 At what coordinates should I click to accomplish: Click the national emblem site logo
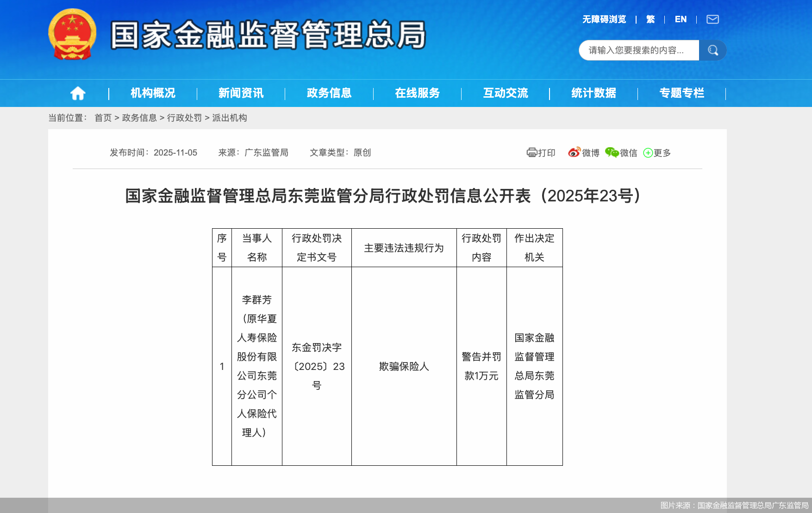click(x=72, y=33)
